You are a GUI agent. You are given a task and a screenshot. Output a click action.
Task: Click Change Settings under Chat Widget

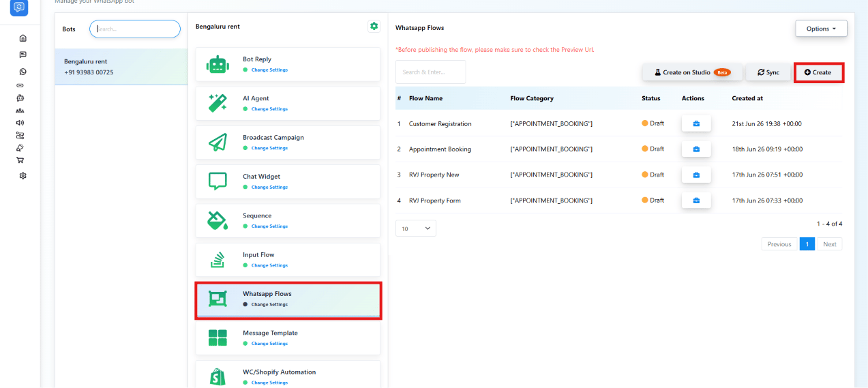pyautogui.click(x=269, y=187)
